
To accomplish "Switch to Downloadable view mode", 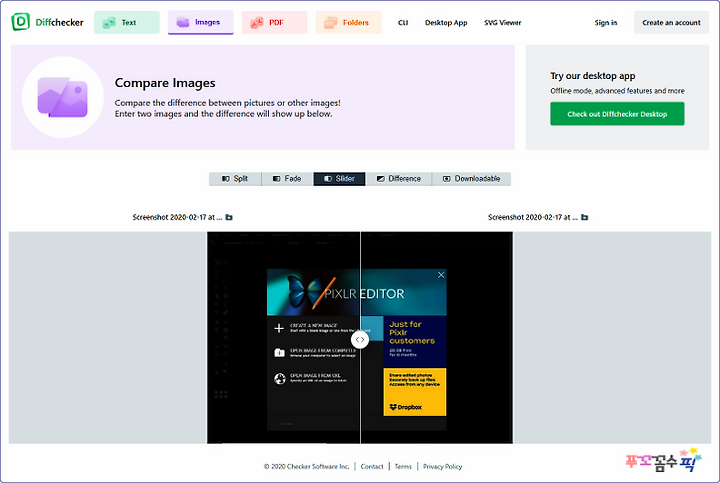I will pos(471,179).
